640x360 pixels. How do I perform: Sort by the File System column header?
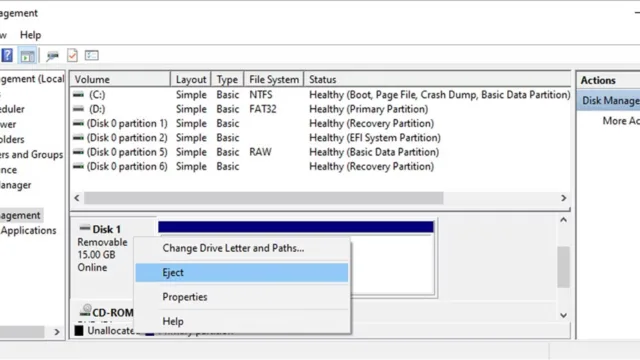(x=274, y=79)
